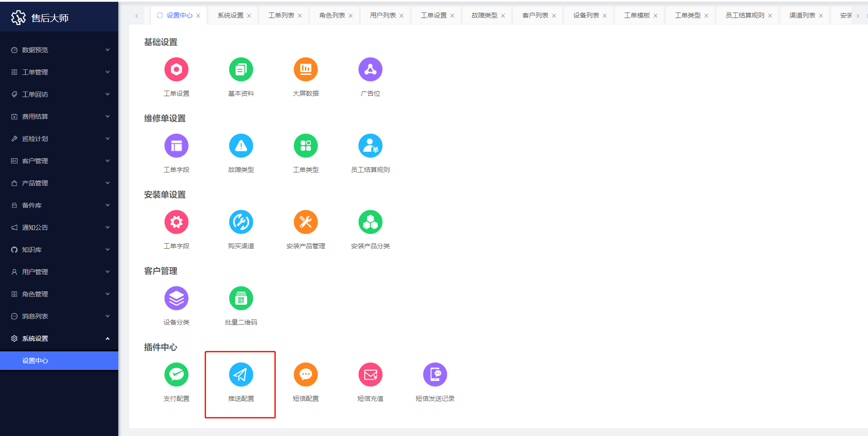Open 大屏数据 big screen data icon
868x436 pixels.
305,69
